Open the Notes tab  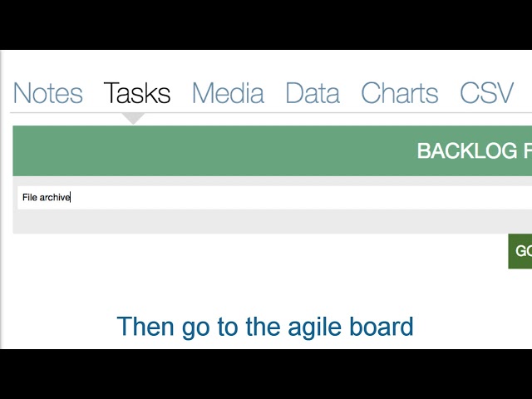click(48, 93)
